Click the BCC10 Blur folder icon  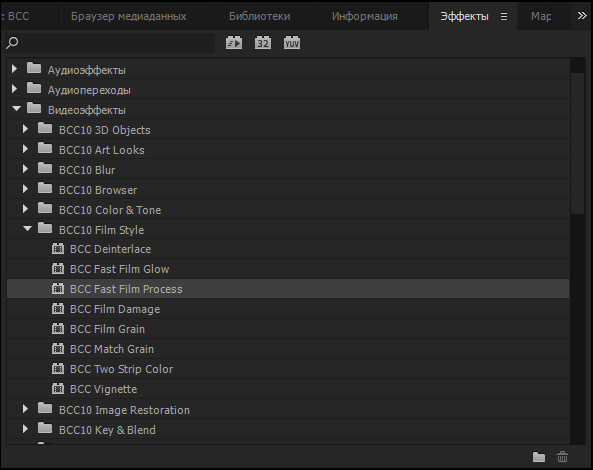(45, 169)
